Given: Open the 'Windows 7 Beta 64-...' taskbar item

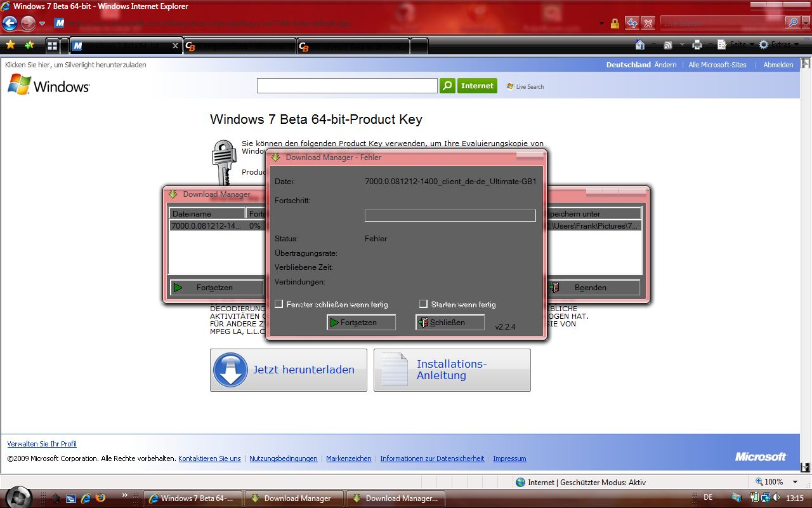Looking at the screenshot, I should pyautogui.click(x=193, y=498).
